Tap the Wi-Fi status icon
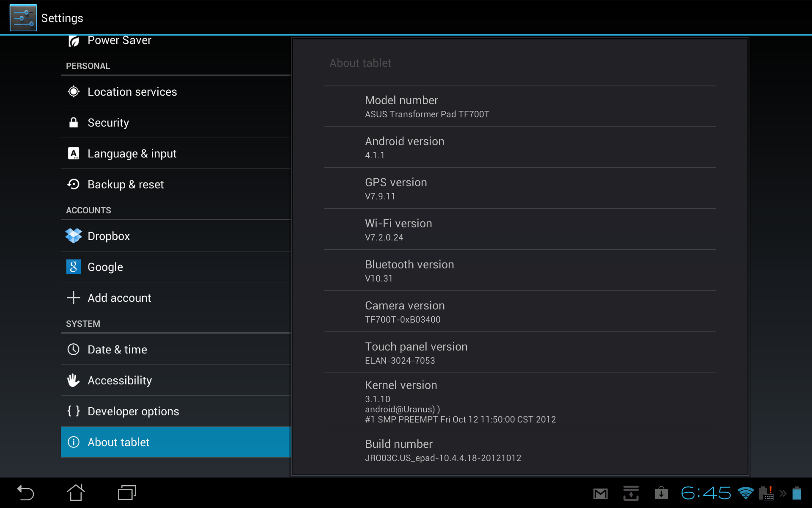The image size is (812, 508). pos(745,493)
